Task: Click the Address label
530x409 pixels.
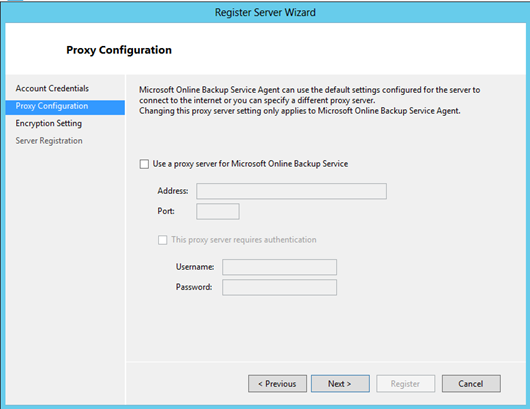Action: [173, 191]
